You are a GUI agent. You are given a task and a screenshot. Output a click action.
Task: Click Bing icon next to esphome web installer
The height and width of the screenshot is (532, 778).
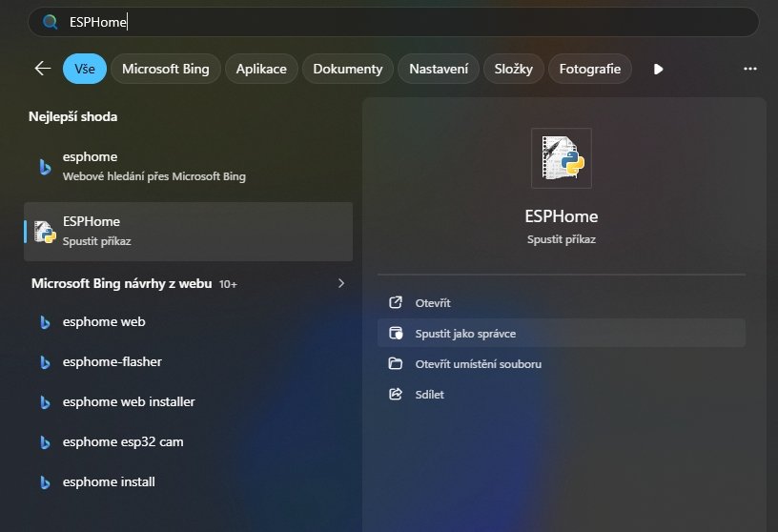pos(45,402)
